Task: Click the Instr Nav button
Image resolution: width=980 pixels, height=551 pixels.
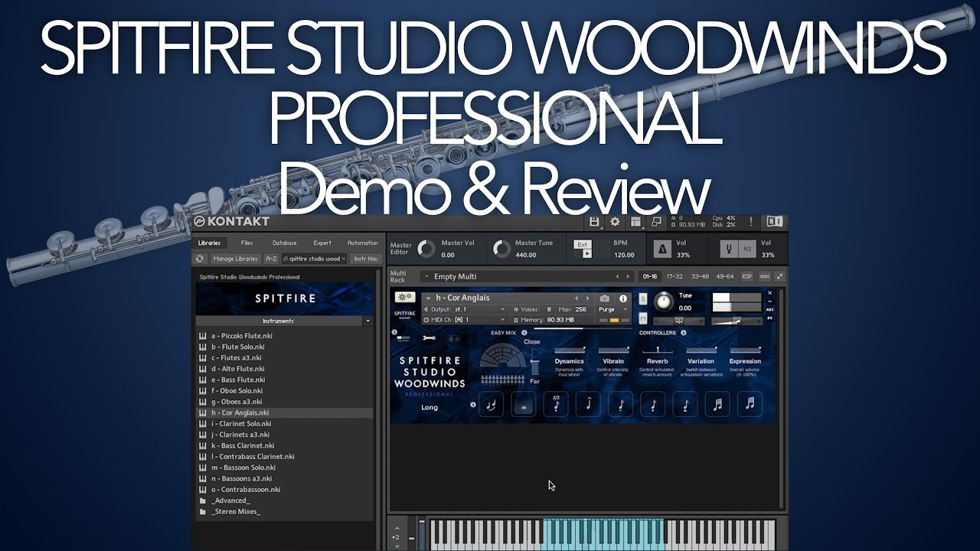Action: click(x=365, y=259)
